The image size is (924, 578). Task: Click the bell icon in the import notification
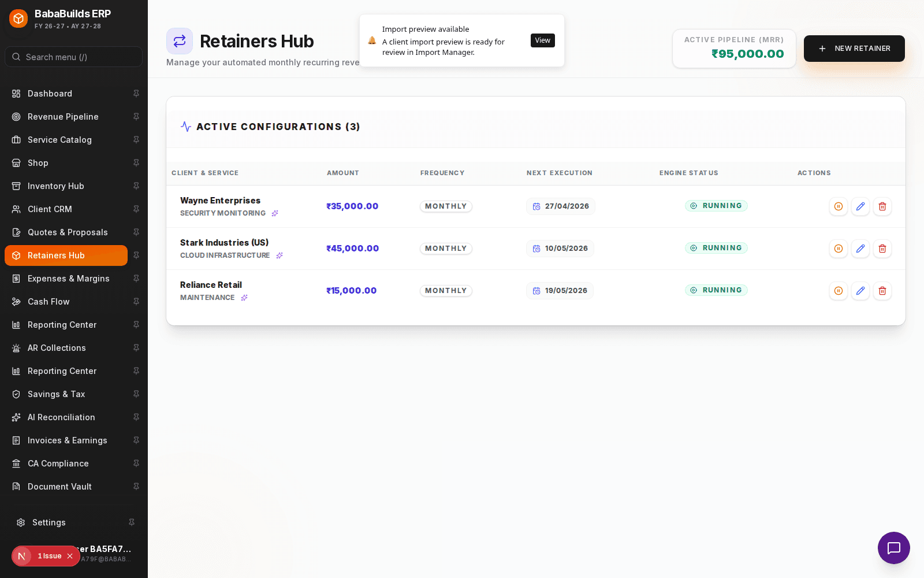click(372, 40)
